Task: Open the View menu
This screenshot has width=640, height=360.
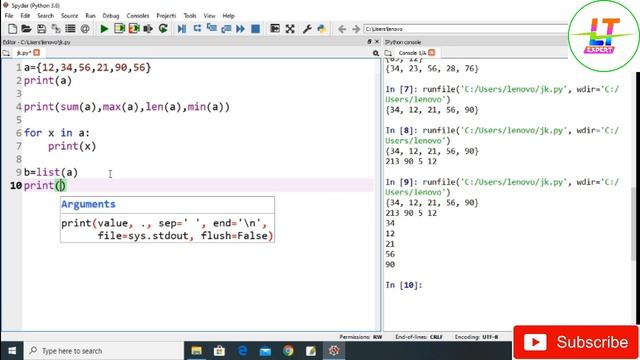Action: pyautogui.click(x=209, y=16)
